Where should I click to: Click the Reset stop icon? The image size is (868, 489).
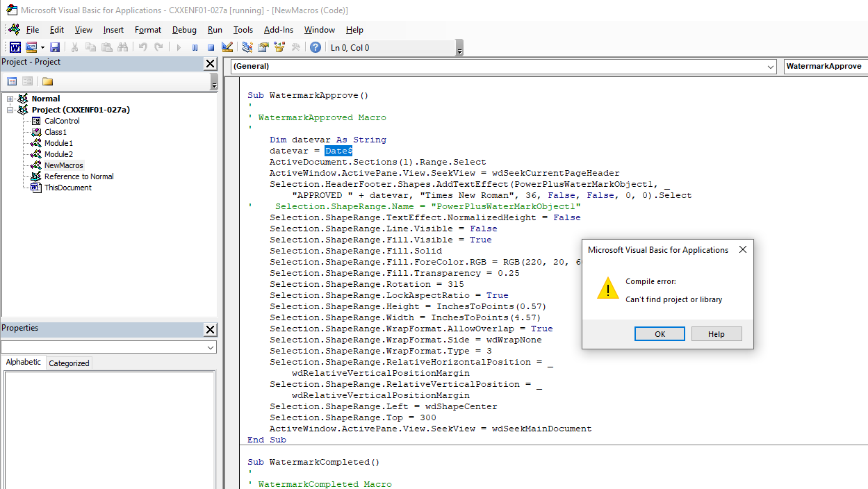click(211, 47)
